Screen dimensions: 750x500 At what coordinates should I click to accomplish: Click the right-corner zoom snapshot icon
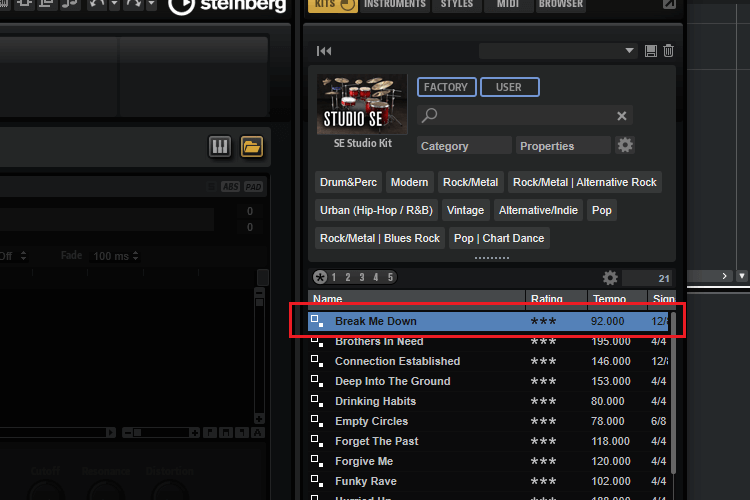click(x=242, y=433)
